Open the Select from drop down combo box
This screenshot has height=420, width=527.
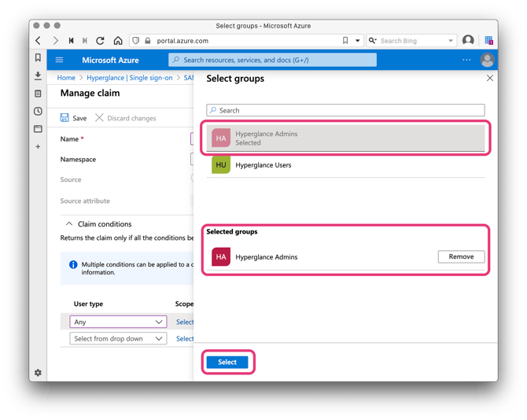[118, 339]
